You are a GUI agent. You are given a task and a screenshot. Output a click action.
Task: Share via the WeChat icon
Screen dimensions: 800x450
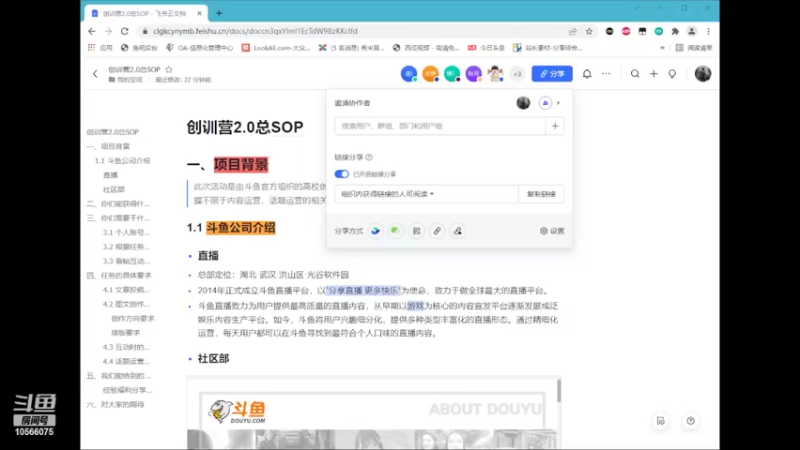click(395, 231)
